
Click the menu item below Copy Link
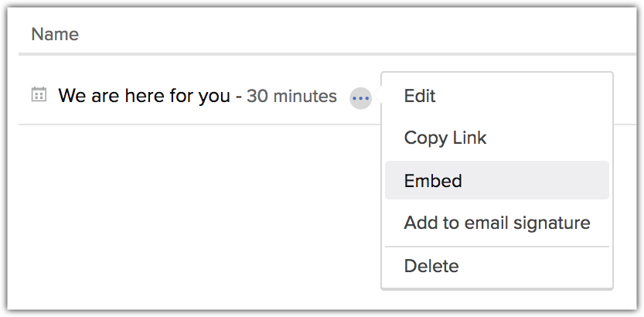pyautogui.click(x=433, y=181)
